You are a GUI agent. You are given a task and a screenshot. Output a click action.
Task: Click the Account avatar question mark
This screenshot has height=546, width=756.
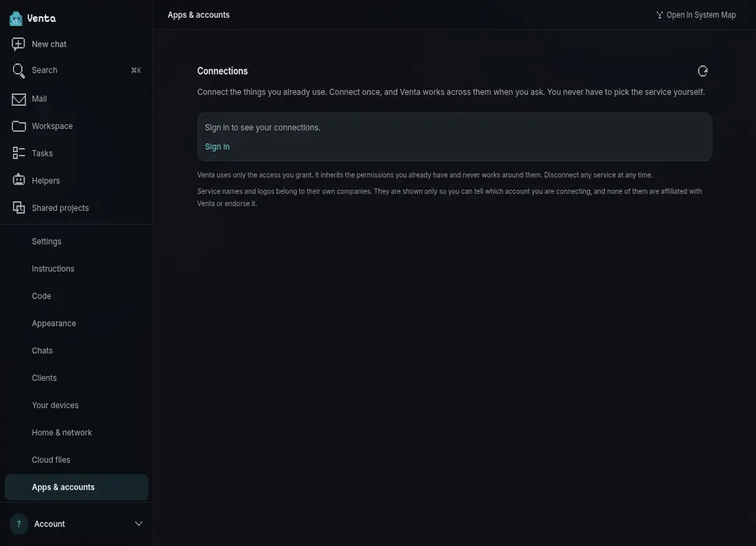[19, 524]
